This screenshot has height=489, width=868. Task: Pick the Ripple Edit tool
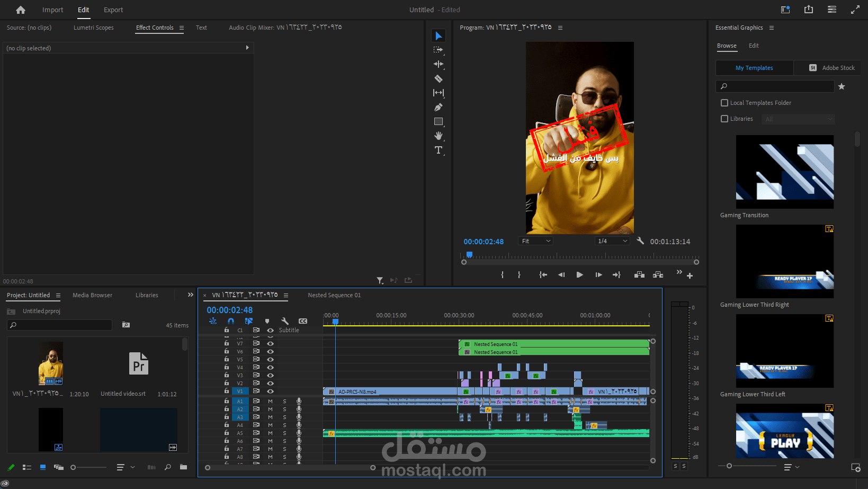[439, 64]
